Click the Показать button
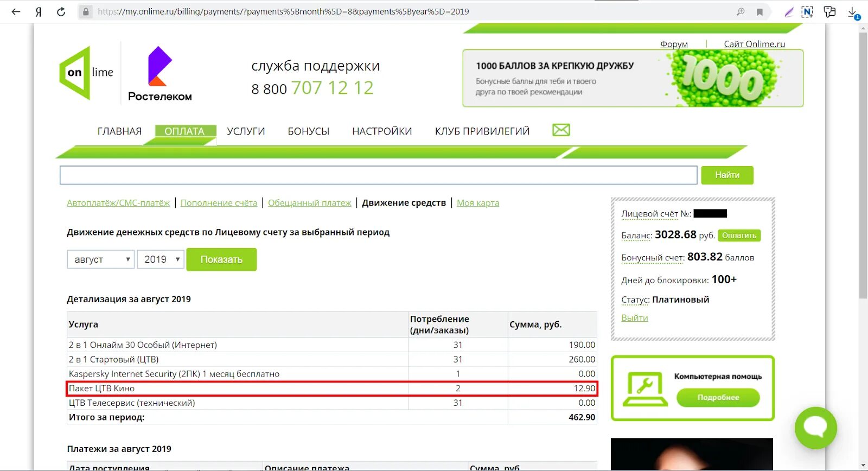This screenshot has width=868, height=471. [x=221, y=259]
